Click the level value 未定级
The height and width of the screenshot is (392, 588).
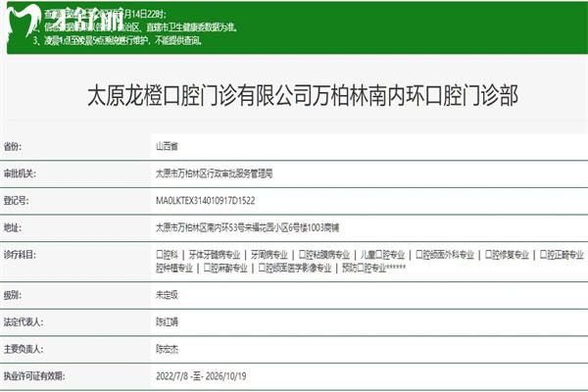click(x=167, y=295)
